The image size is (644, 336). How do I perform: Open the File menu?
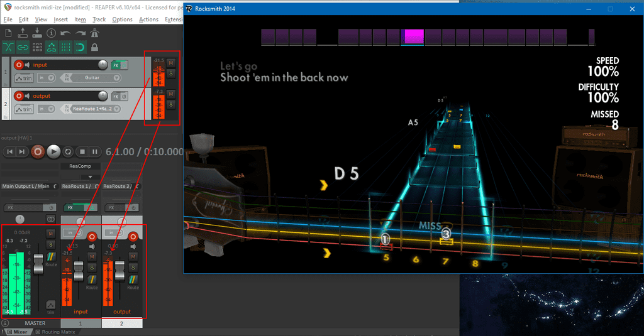pyautogui.click(x=8, y=19)
